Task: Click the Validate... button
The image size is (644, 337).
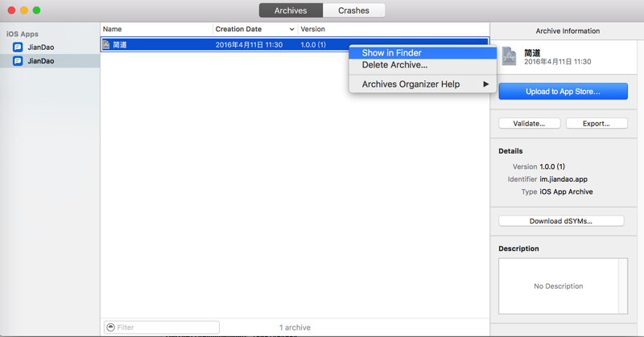Action: click(529, 124)
